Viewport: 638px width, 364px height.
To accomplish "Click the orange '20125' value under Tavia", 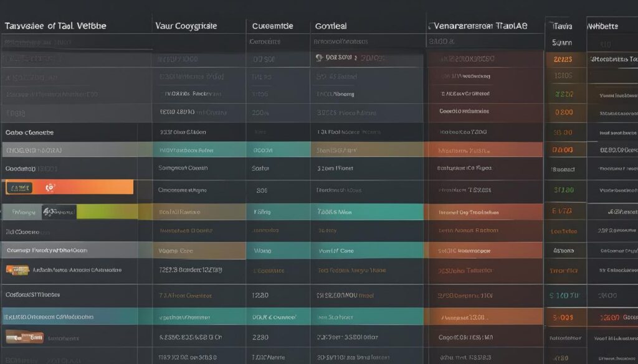I will click(x=563, y=59).
